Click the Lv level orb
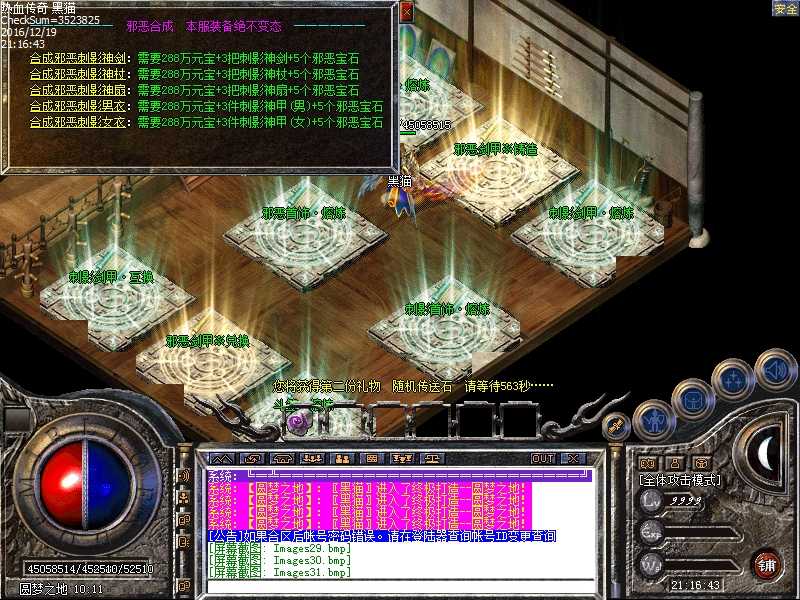The height and width of the screenshot is (600, 800). [x=652, y=501]
